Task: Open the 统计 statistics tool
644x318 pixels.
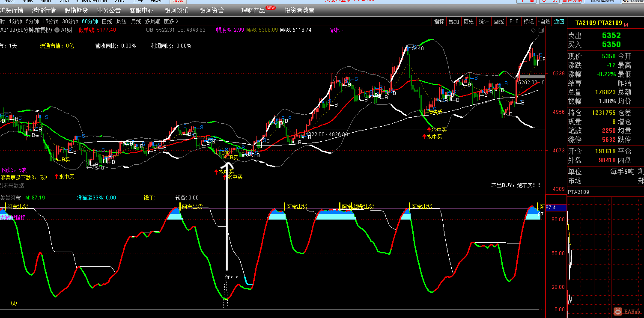Action: [483, 21]
